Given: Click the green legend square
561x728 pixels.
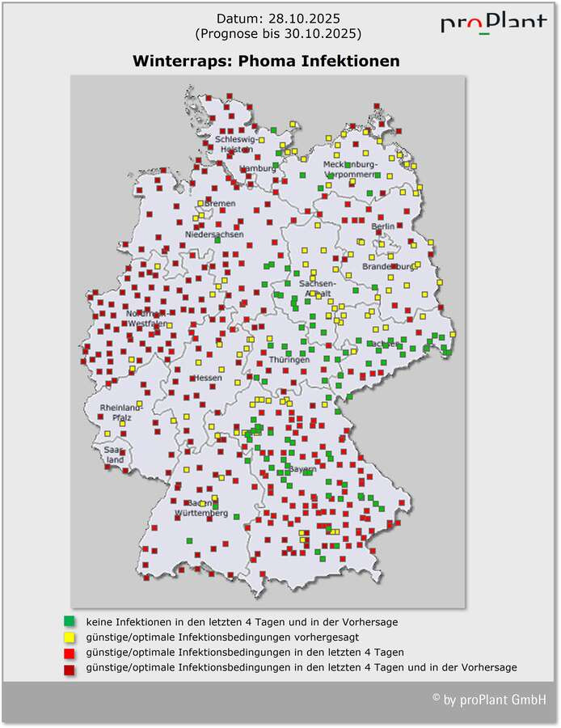Looking at the screenshot, I should pyautogui.click(x=70, y=622).
